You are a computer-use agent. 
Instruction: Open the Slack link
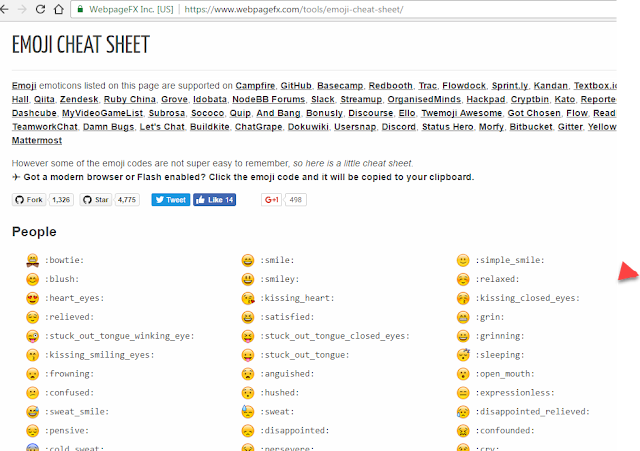(322, 99)
